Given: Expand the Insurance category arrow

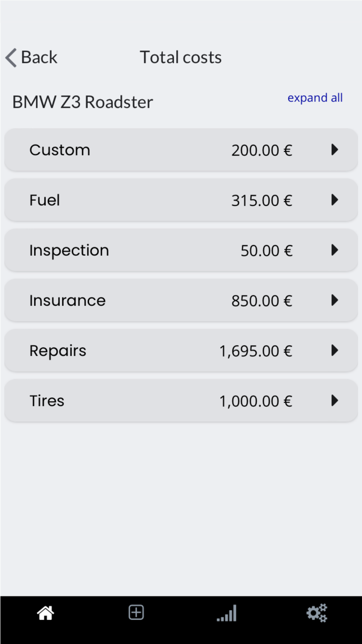Looking at the screenshot, I should 335,300.
